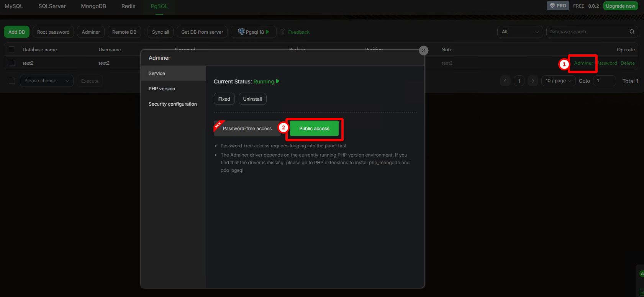Viewport: 644px width, 297px height.
Task: Open the 10 / page size dropdown
Action: [558, 81]
